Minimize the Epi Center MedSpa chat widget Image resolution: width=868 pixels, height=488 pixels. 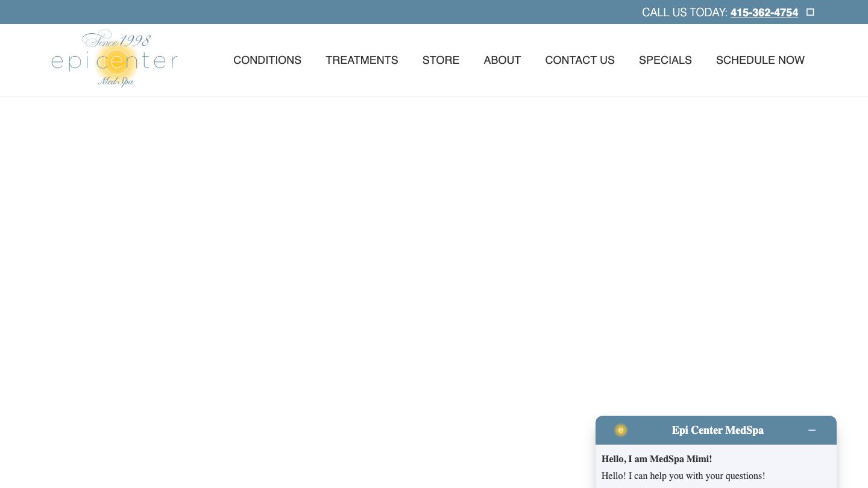tap(812, 430)
